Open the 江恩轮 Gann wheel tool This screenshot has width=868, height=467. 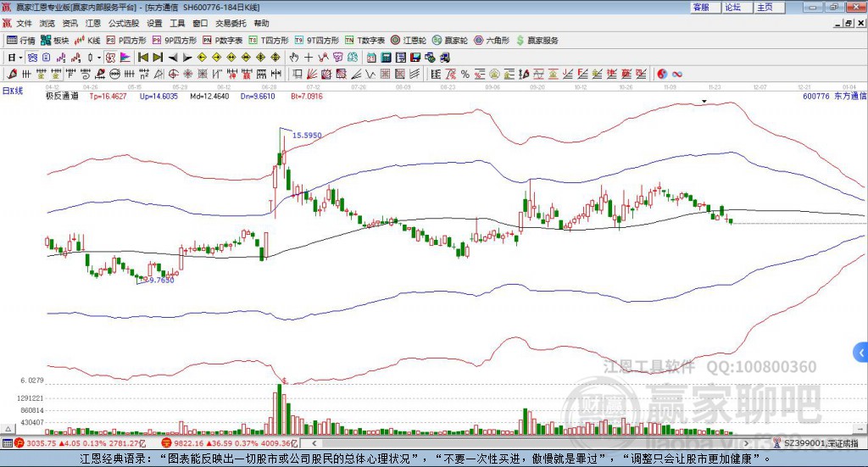click(x=409, y=40)
